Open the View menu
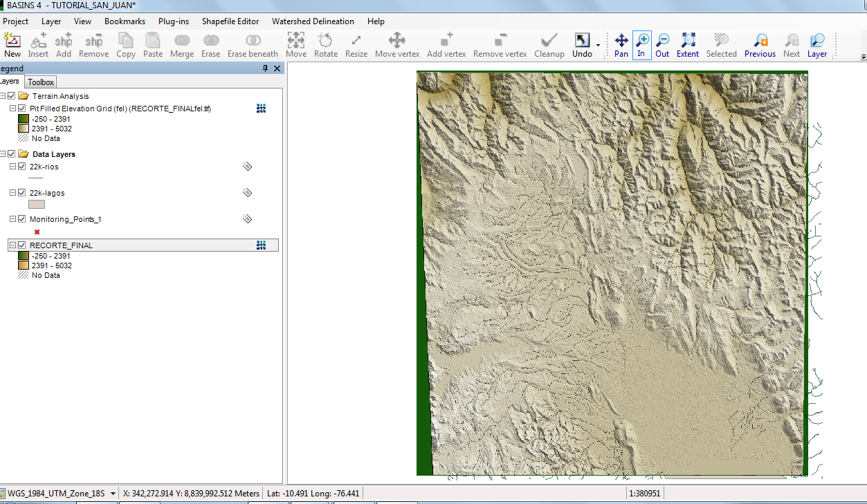The image size is (867, 504). [83, 21]
